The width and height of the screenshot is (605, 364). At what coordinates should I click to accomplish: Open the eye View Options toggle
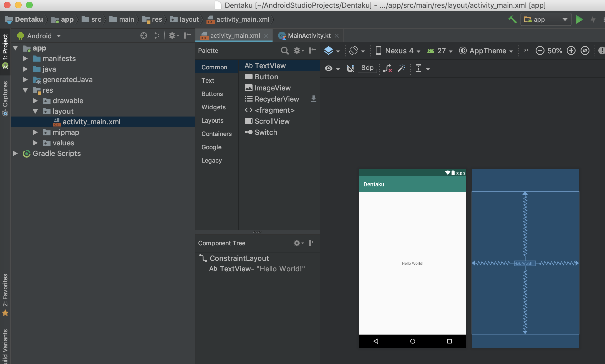pyautogui.click(x=329, y=69)
